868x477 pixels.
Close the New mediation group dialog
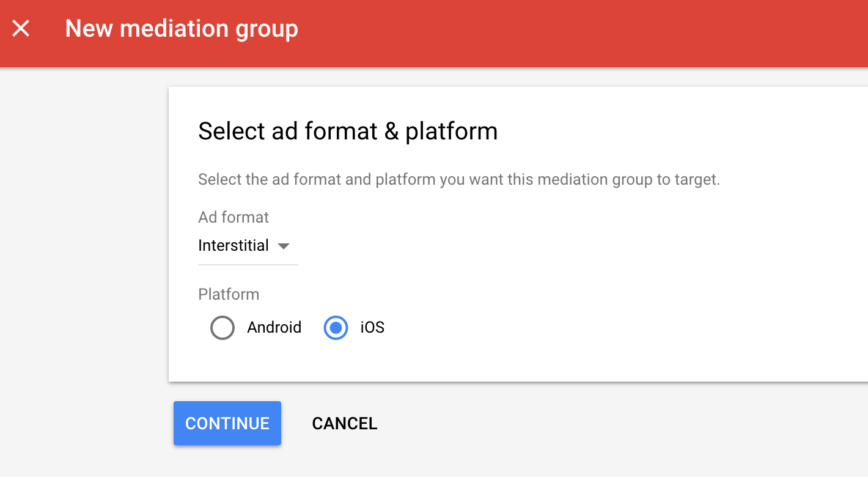(x=21, y=28)
